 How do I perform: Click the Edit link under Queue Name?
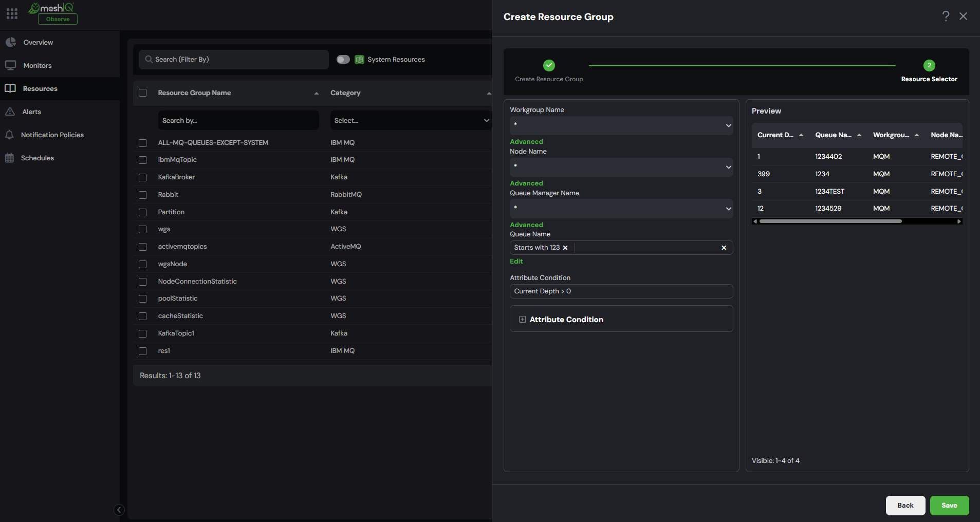pos(516,262)
